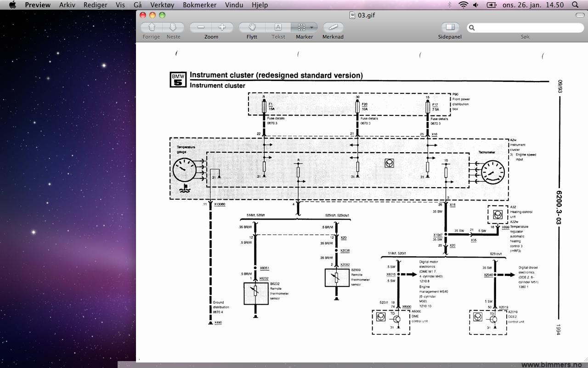Screen dimensions: 588x368
Task: Close the 03.gif window
Action: 143,15
